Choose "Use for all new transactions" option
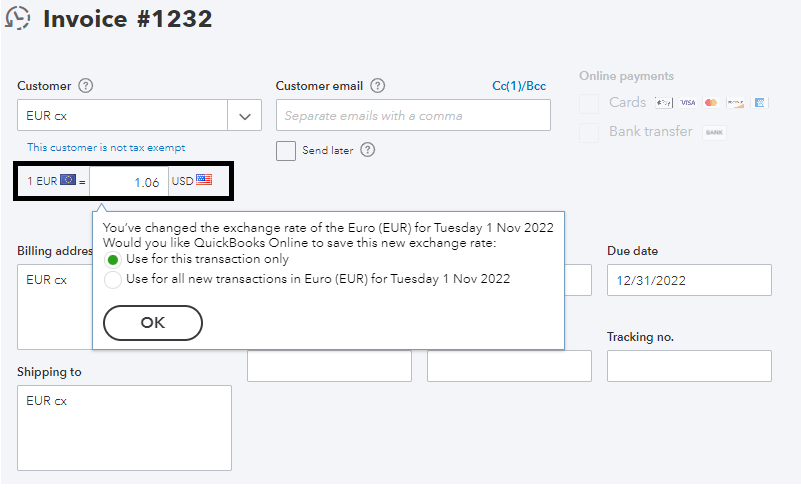 pyautogui.click(x=113, y=279)
